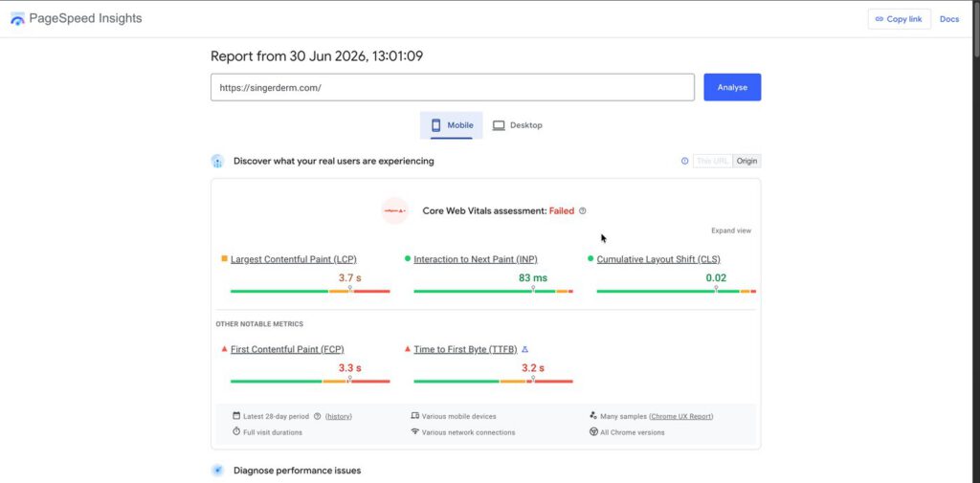The image size is (980, 483).
Task: Click the Core Web Vitals failed badge icon
Action: pyautogui.click(x=394, y=210)
